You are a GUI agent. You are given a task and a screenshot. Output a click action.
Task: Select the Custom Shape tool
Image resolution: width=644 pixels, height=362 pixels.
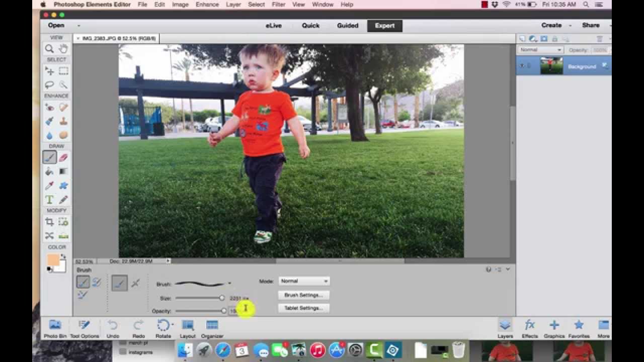63,186
